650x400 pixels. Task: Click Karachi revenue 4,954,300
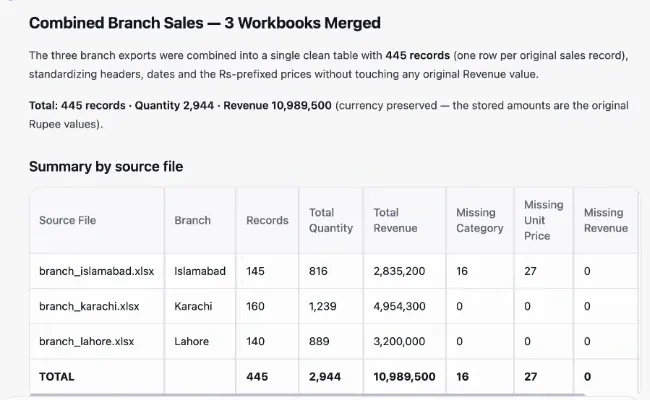tap(399, 306)
